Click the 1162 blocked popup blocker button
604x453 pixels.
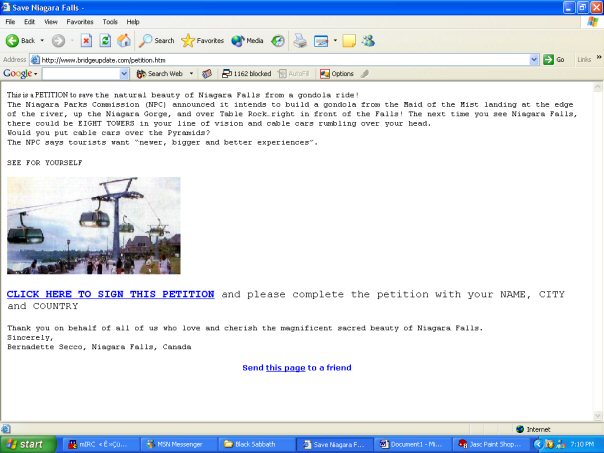pyautogui.click(x=246, y=74)
